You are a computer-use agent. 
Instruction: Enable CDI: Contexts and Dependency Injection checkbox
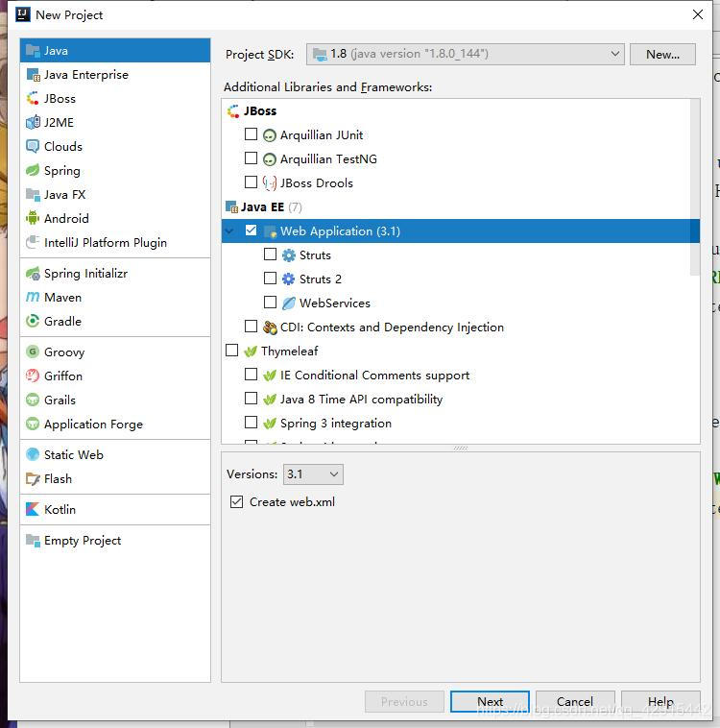(x=251, y=327)
